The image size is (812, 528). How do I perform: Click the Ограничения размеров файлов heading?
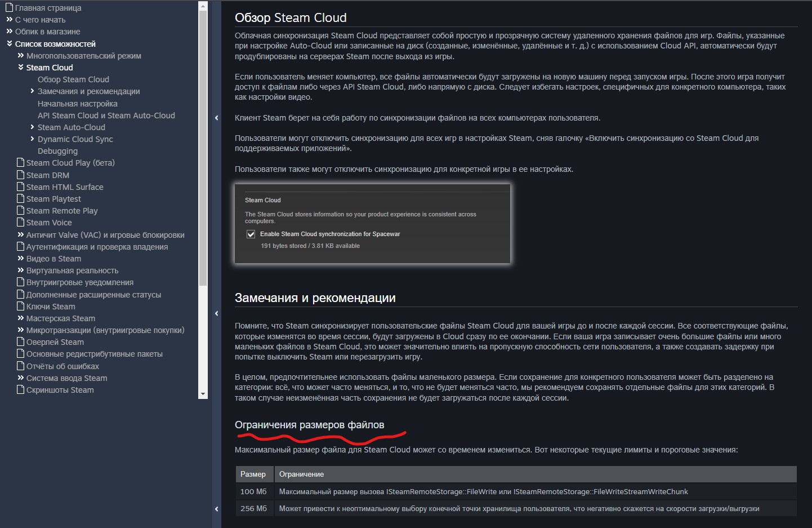click(310, 425)
